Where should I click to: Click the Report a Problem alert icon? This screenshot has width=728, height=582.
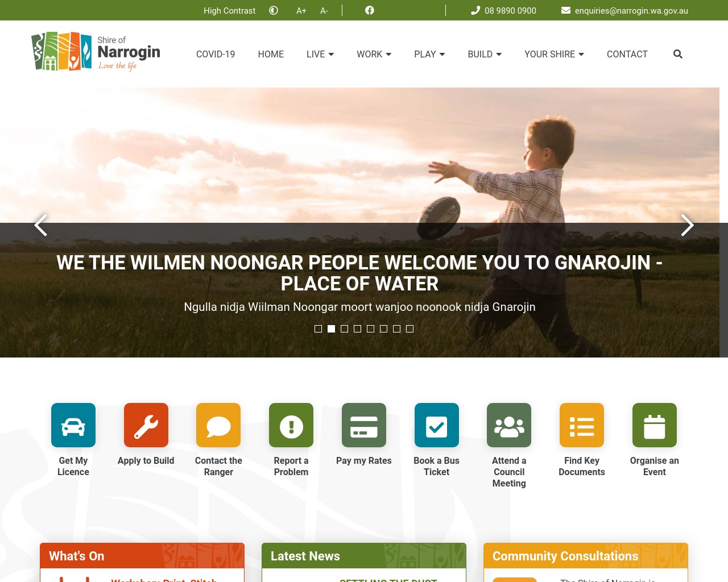tap(291, 425)
